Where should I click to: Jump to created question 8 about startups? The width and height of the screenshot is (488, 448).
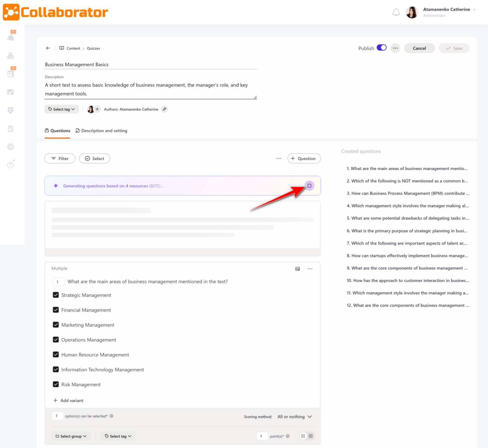407,256
